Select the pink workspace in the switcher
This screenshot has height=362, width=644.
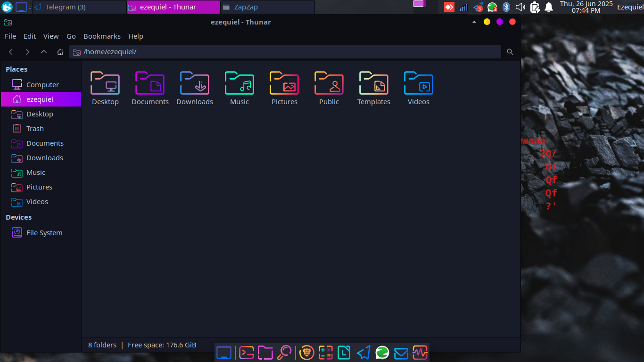419,3
